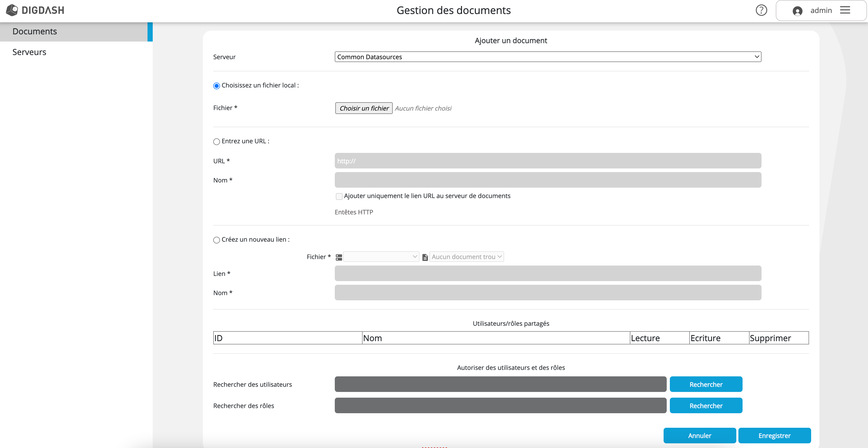The image size is (868, 448).
Task: Open the help question mark icon
Action: pos(761,10)
